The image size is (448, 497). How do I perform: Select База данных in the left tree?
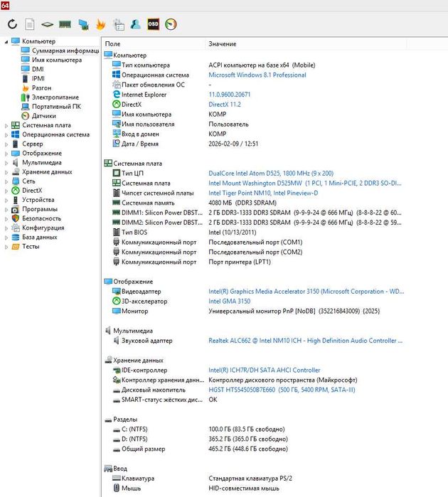(x=40, y=237)
